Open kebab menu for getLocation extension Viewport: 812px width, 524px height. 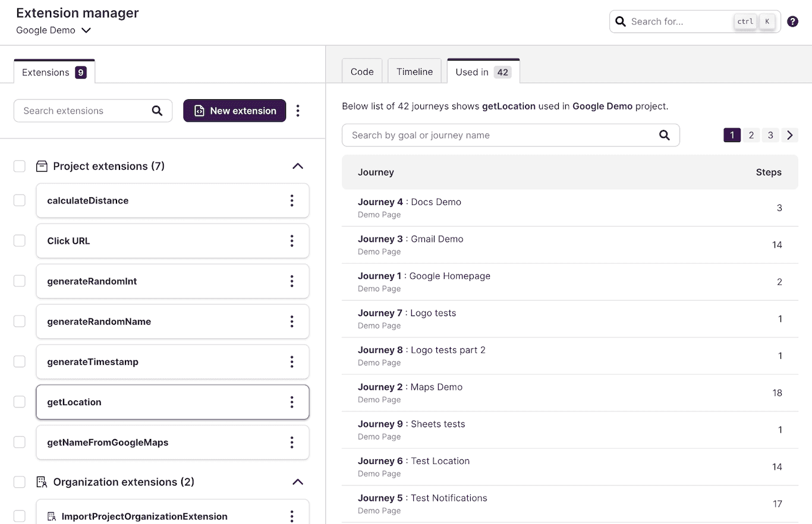coord(291,402)
